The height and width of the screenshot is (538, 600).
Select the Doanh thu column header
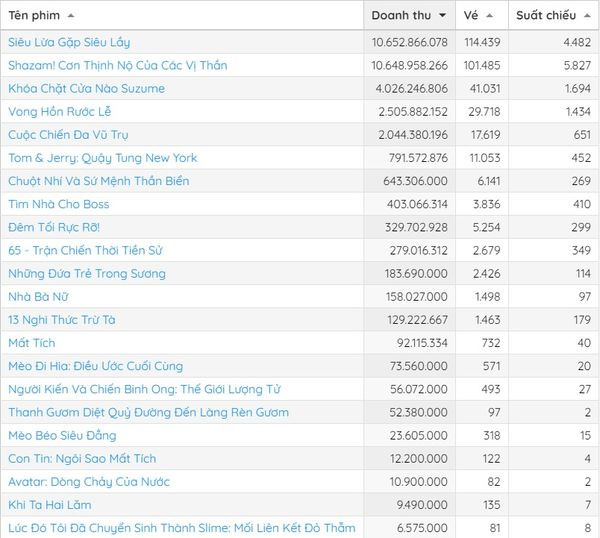pyautogui.click(x=401, y=16)
